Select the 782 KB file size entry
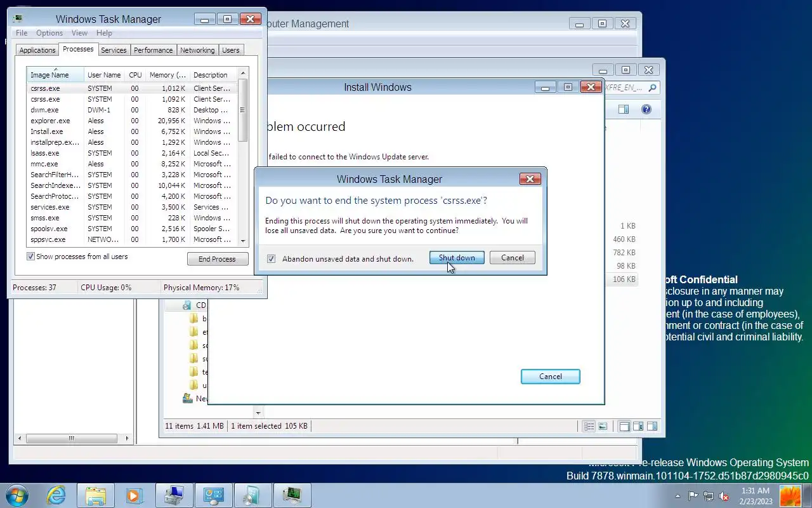The width and height of the screenshot is (812, 508). click(x=624, y=253)
